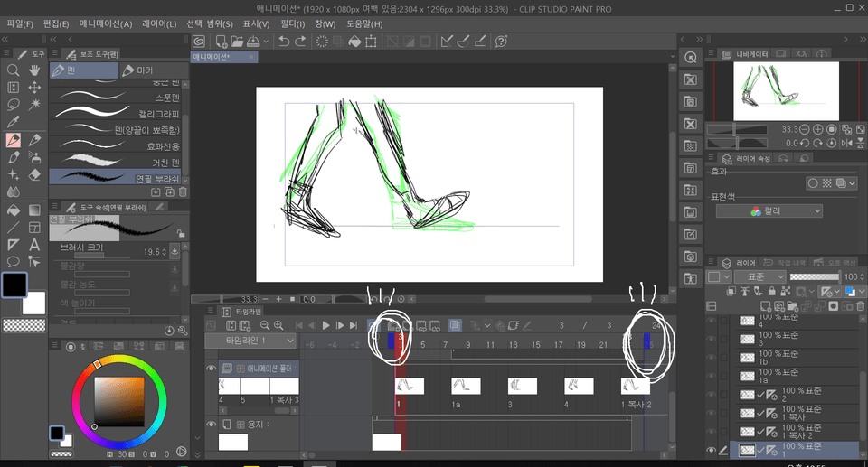Open the 타임라인 1 dropdown

click(250, 341)
